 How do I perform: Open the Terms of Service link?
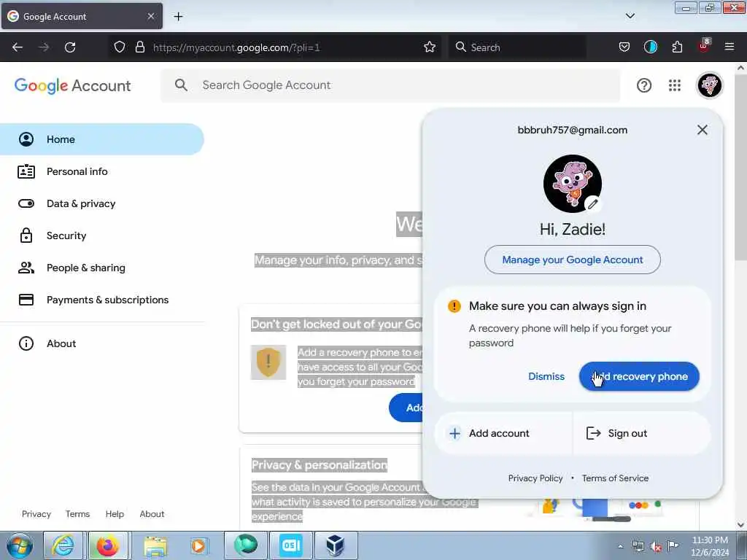tap(615, 478)
